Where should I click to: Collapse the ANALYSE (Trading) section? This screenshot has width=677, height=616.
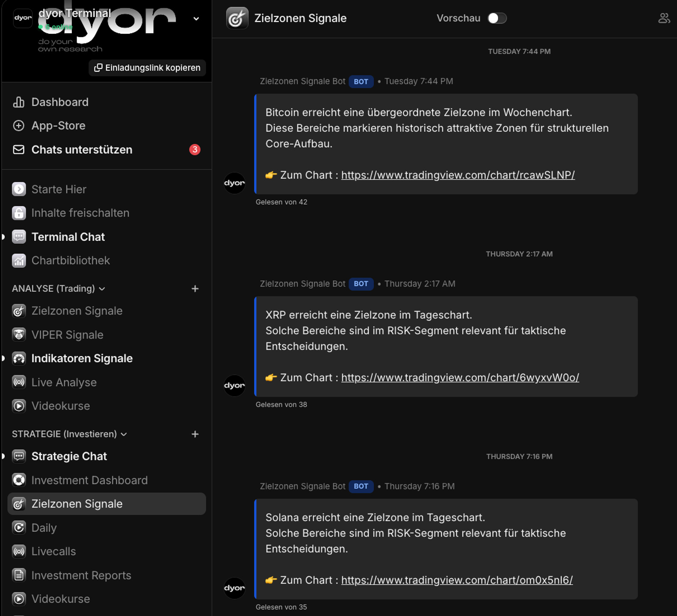point(59,289)
